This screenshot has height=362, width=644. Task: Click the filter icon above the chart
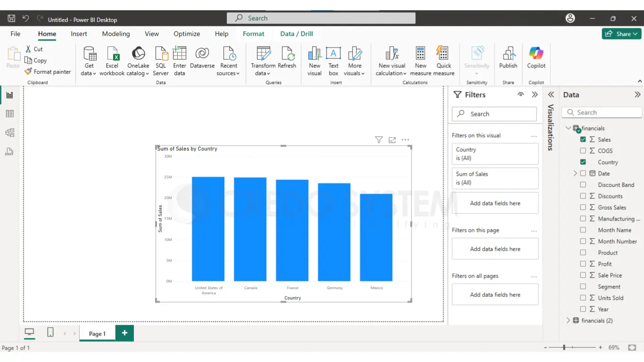pyautogui.click(x=379, y=140)
